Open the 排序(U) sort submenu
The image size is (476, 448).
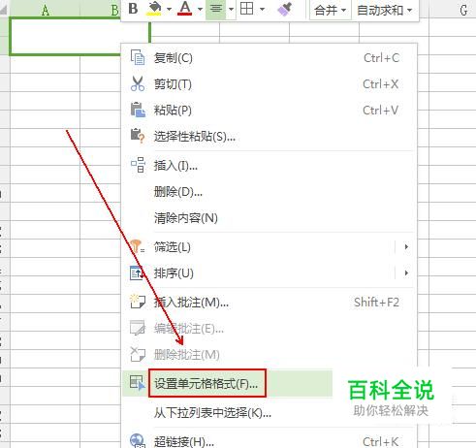269,273
